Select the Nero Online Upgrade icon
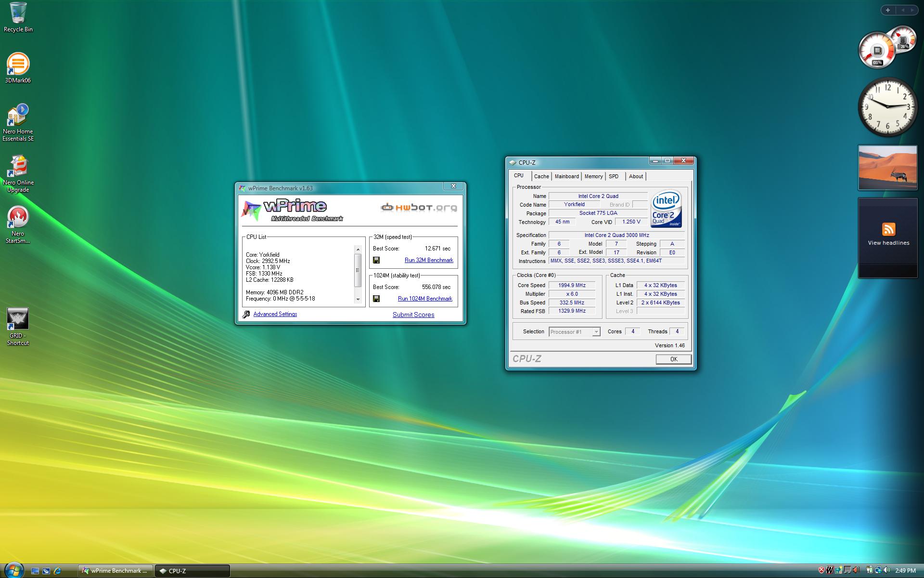The height and width of the screenshot is (578, 924). click(18, 174)
